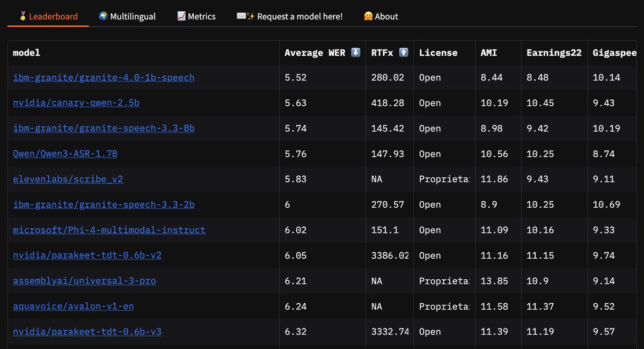
Task: Select Average WER value 5.83
Action: click(x=295, y=179)
